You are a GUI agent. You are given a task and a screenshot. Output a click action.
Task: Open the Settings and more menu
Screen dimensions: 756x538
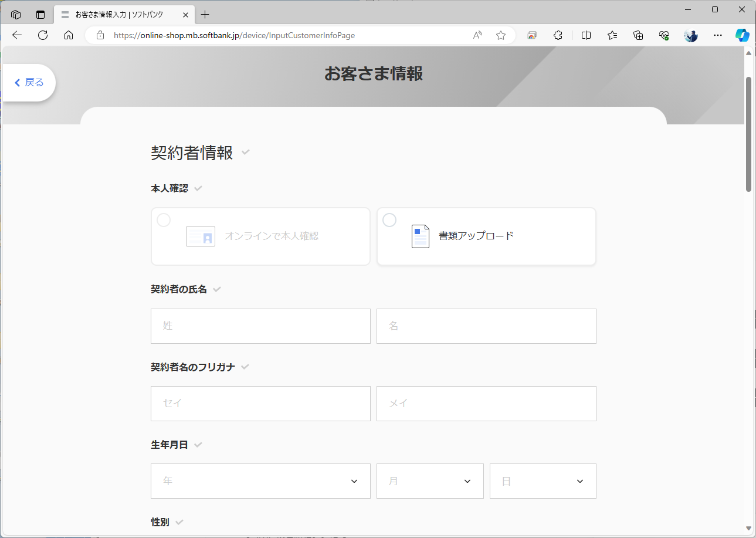(x=717, y=35)
